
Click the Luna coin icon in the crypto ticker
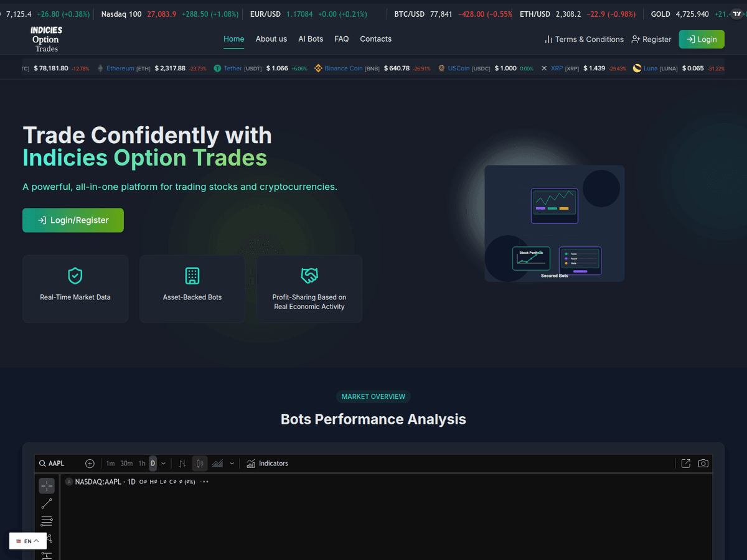[x=637, y=68]
